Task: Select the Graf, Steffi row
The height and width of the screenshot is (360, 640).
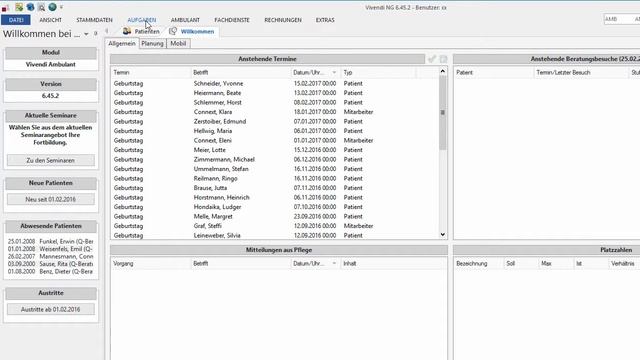Action: pos(275,226)
